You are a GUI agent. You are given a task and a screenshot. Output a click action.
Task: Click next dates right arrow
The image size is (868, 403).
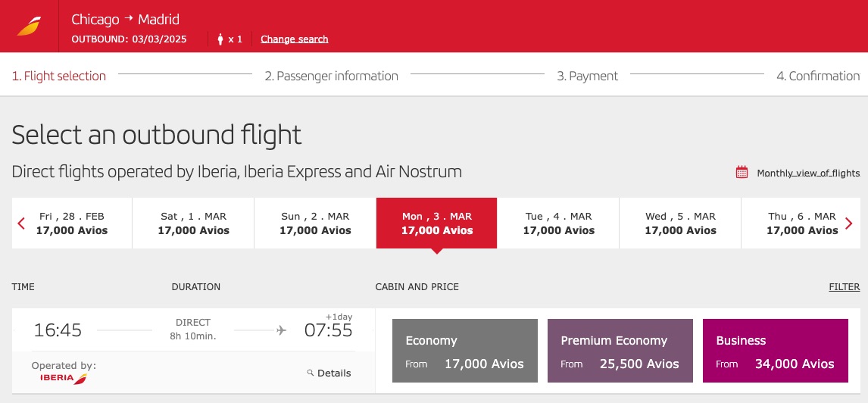click(x=848, y=223)
